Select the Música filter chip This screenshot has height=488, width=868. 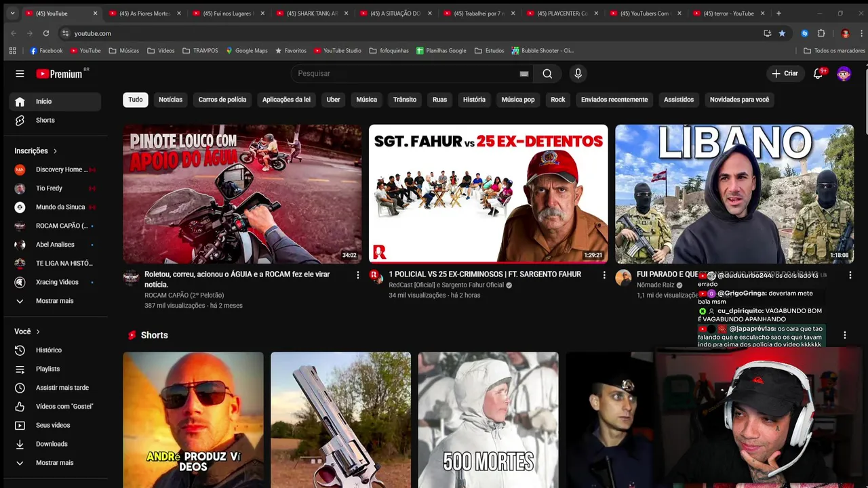366,100
